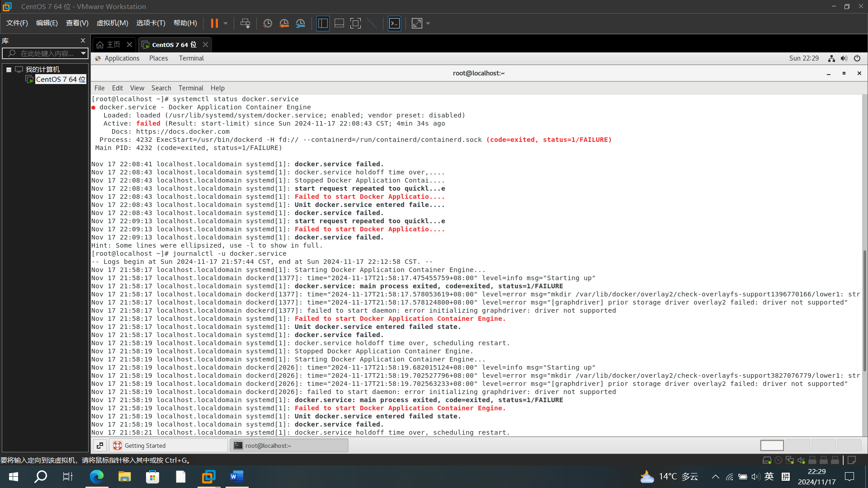868x488 pixels.
Task: Close the library panel
Action: coord(83,41)
